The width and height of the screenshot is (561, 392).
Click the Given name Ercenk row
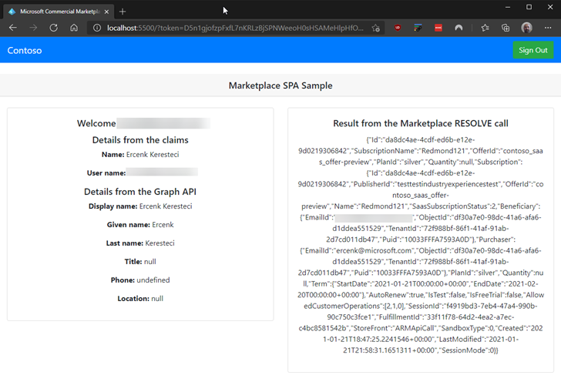(140, 225)
